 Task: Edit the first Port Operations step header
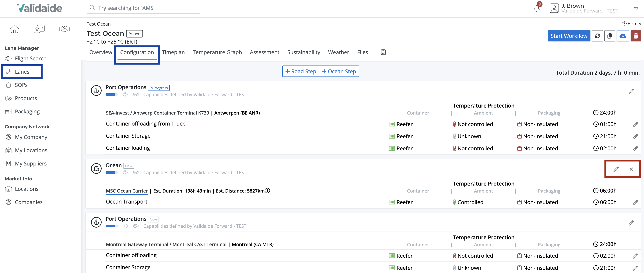631,91
